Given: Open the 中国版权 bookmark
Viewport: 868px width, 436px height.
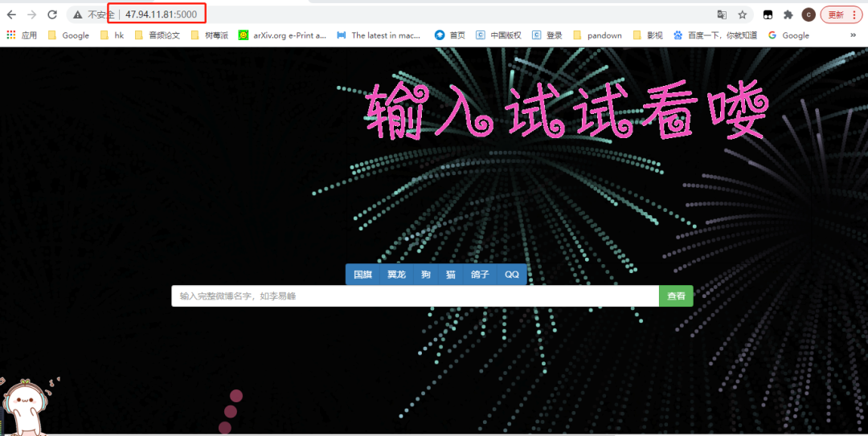Looking at the screenshot, I should coord(499,35).
